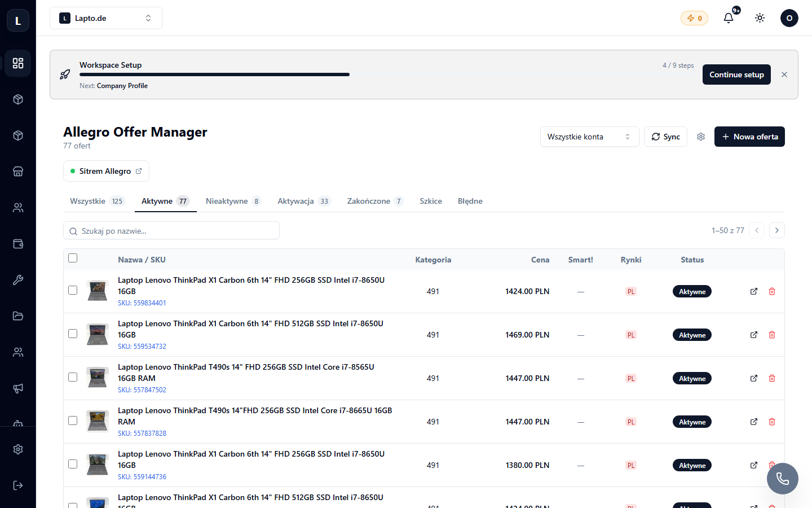Open offer manager settings gear
This screenshot has width=812, height=508.
pos(701,137)
